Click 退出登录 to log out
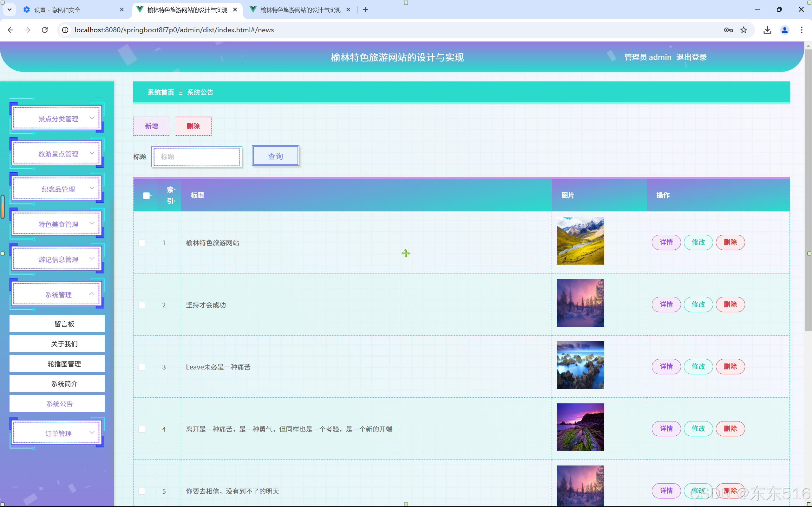 (x=691, y=57)
